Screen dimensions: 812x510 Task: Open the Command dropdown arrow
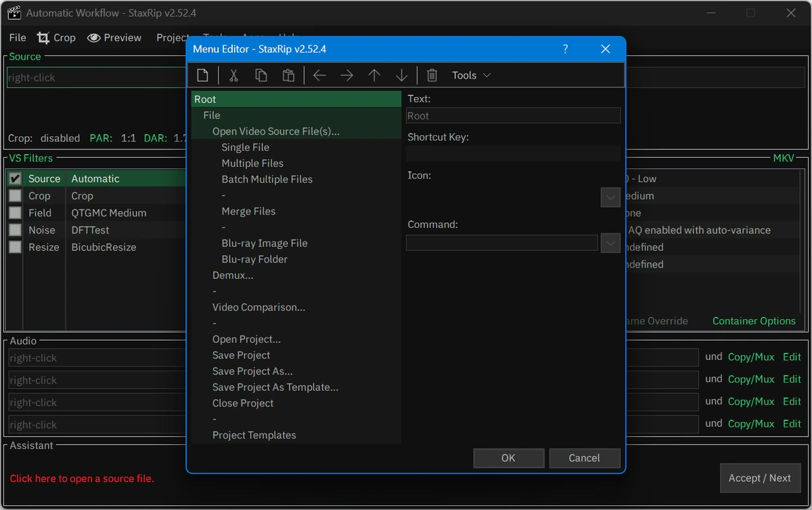610,243
